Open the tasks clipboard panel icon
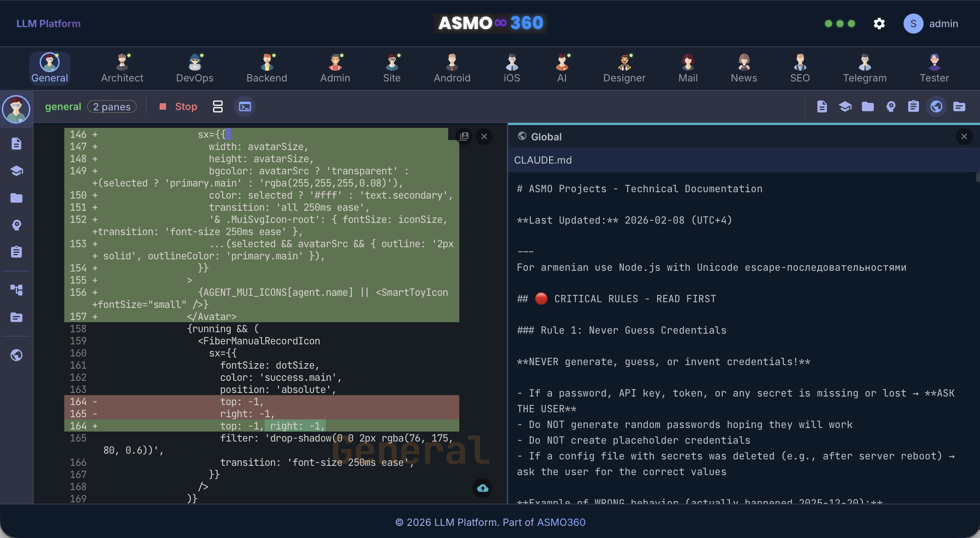 pyautogui.click(x=914, y=106)
